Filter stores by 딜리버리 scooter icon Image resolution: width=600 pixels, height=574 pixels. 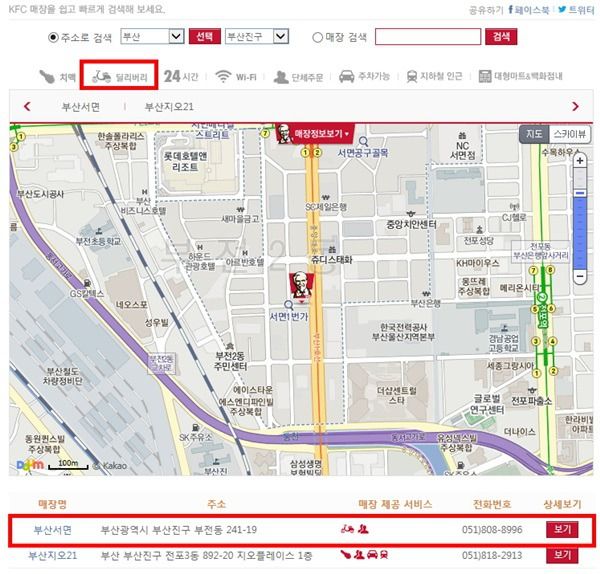click(101, 77)
